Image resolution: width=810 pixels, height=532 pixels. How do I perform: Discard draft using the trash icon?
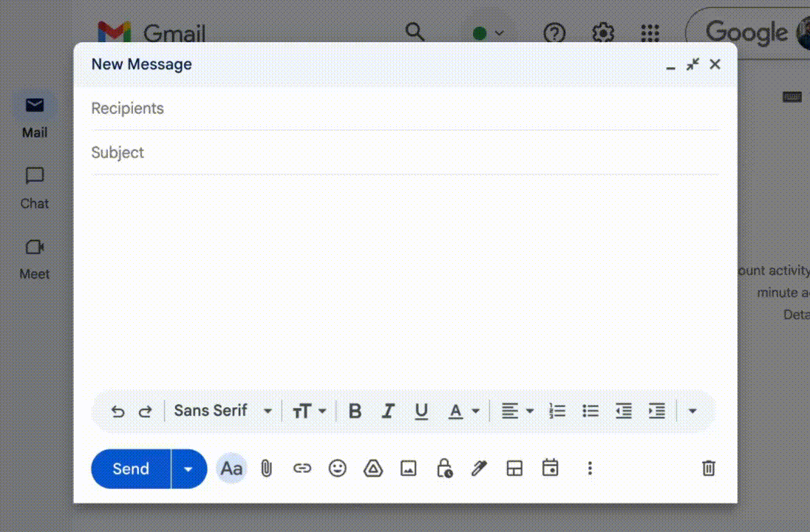point(708,468)
